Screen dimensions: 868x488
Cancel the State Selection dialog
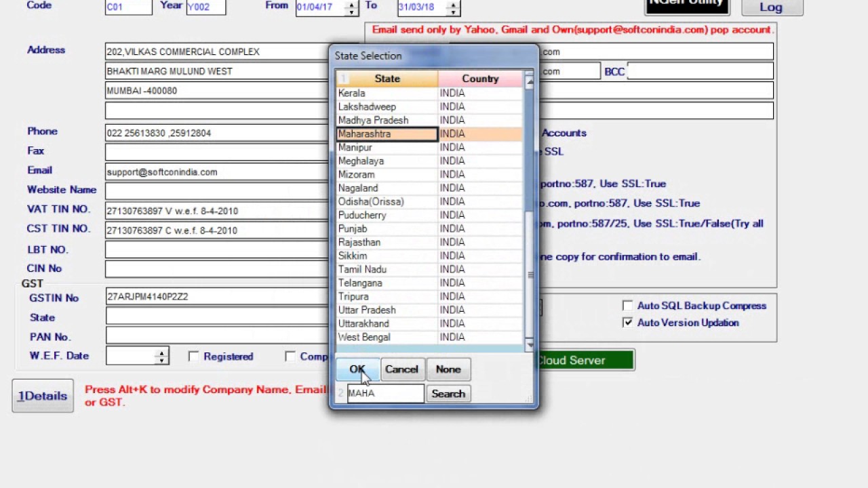401,369
